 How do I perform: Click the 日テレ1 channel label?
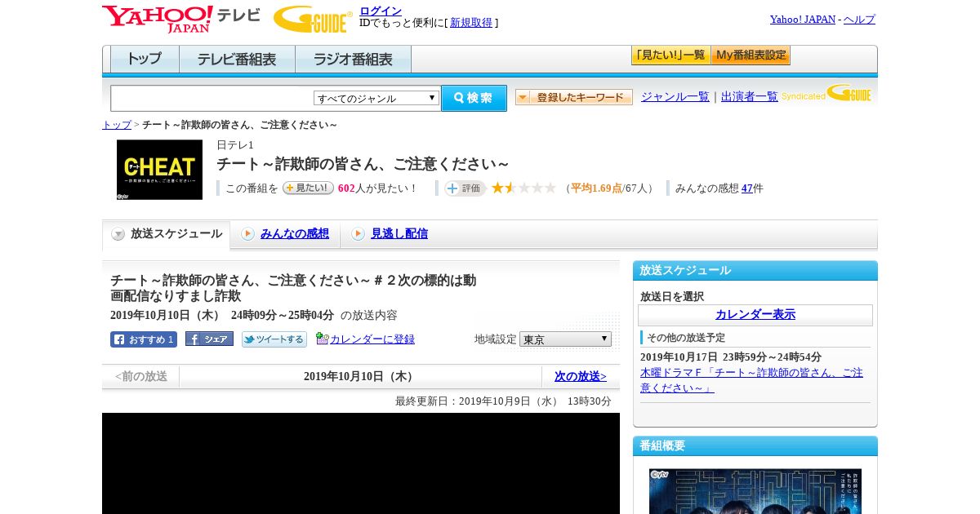click(235, 145)
